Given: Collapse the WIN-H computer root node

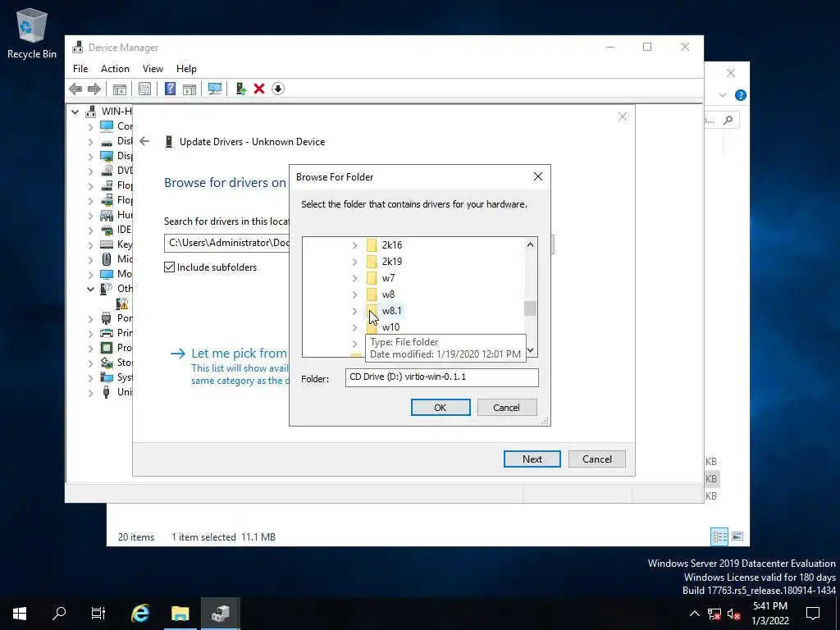Looking at the screenshot, I should pyautogui.click(x=75, y=112).
